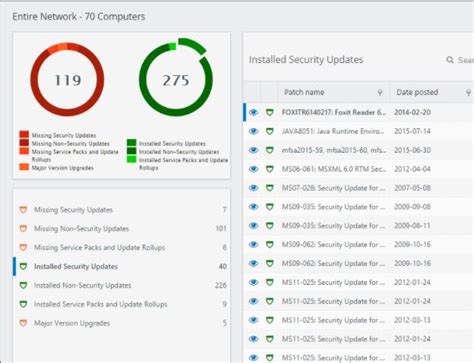Click the count 226 for Installed Non-Security Updates
The image size is (474, 363).
pyautogui.click(x=221, y=285)
